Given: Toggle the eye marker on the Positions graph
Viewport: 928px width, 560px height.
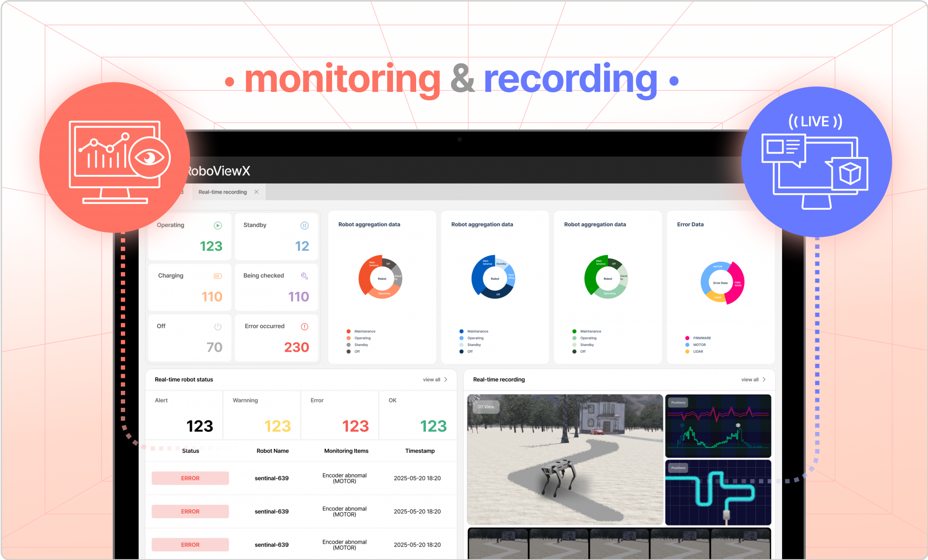Looking at the screenshot, I should click(x=739, y=425).
